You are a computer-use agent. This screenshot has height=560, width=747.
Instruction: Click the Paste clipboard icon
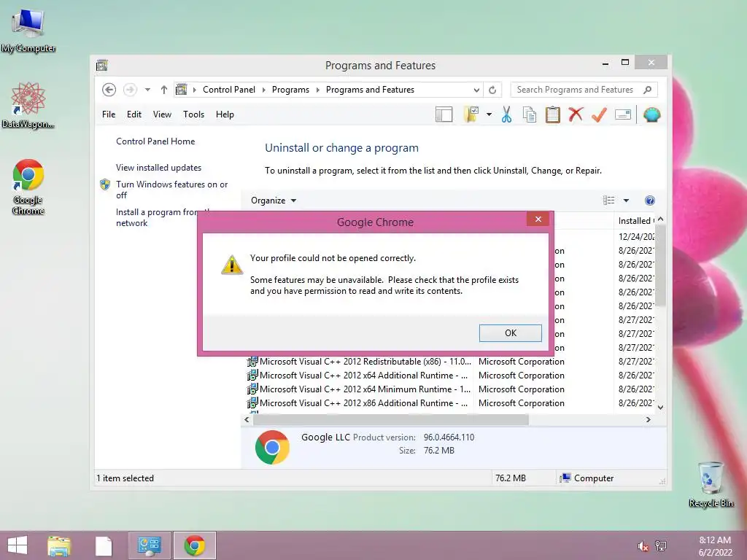click(553, 114)
